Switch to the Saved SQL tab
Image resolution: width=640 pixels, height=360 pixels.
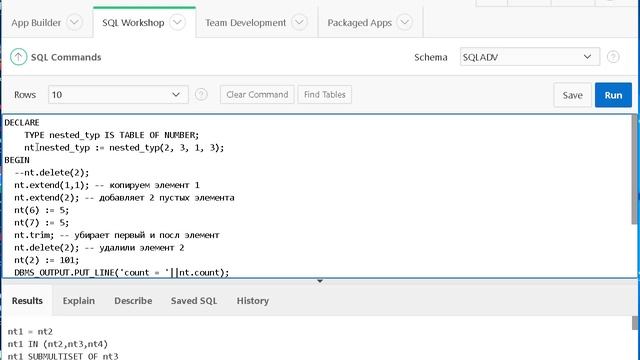tap(194, 301)
